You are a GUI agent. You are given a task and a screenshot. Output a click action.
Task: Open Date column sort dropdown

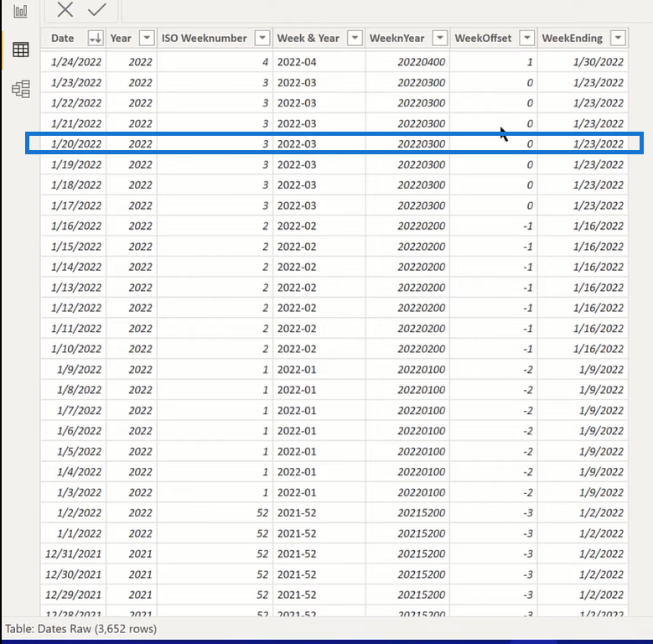96,38
